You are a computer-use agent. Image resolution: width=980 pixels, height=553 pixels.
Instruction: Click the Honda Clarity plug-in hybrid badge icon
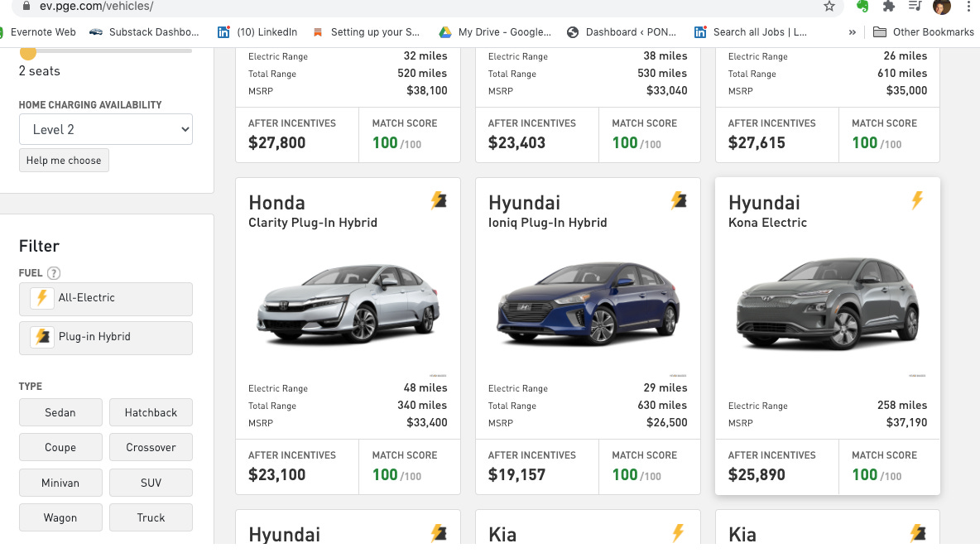coord(439,200)
